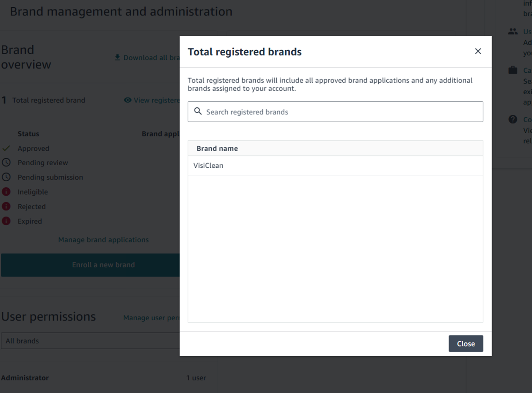Close the Total registered brands dialog with X
This screenshot has height=393, width=532.
(478, 51)
